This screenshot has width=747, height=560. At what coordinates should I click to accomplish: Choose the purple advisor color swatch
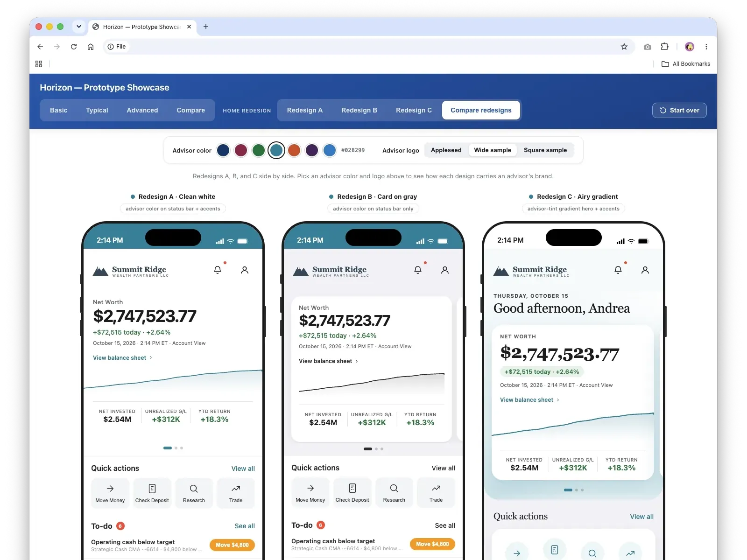click(x=312, y=150)
